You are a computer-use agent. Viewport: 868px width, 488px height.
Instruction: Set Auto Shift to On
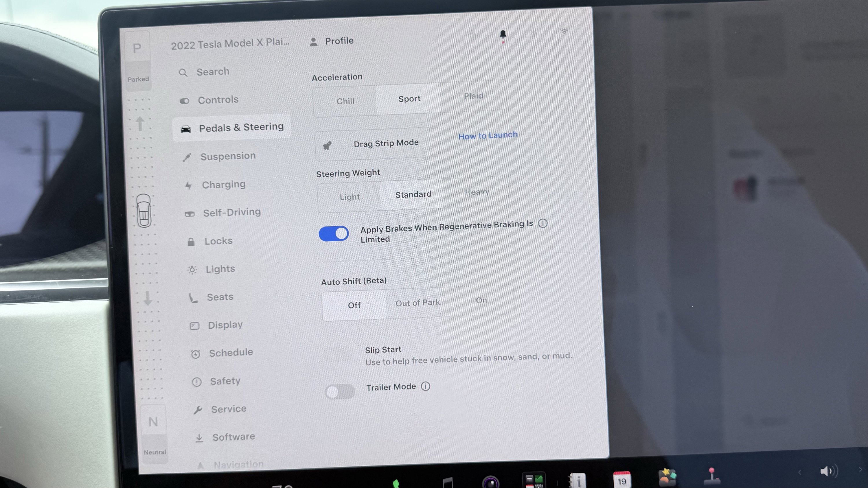point(481,300)
